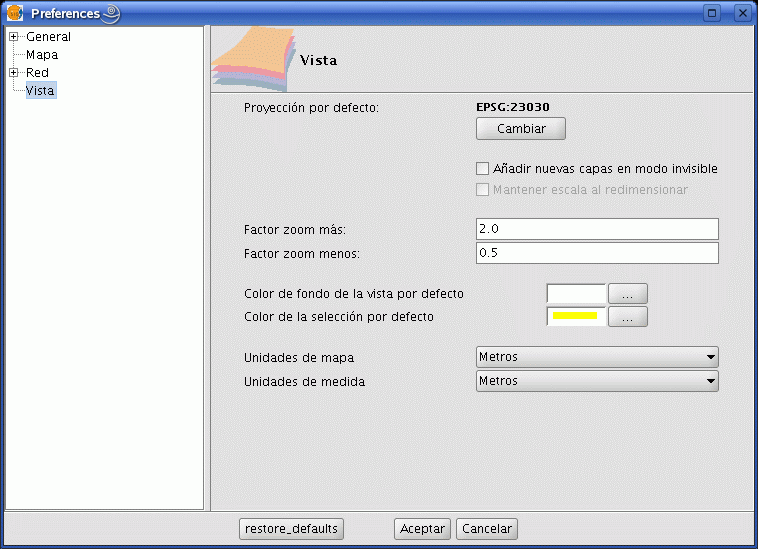Viewport: 758px width, 549px height.
Task: Select the Vista tree entry
Action: [x=41, y=90]
